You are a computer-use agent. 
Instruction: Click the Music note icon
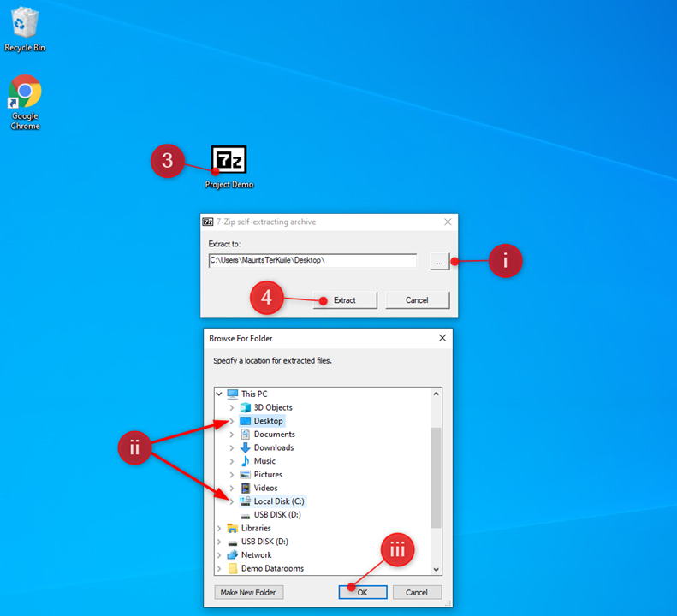pyautogui.click(x=246, y=461)
